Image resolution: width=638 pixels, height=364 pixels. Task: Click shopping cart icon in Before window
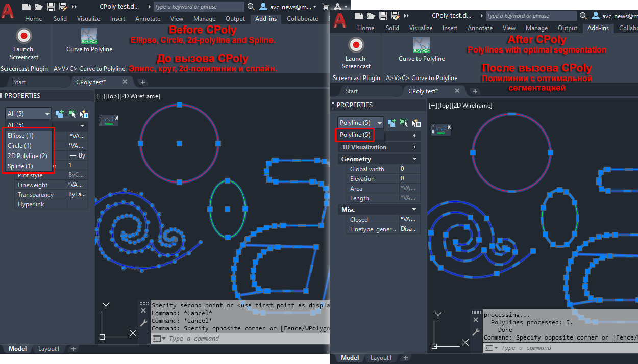coord(325,7)
